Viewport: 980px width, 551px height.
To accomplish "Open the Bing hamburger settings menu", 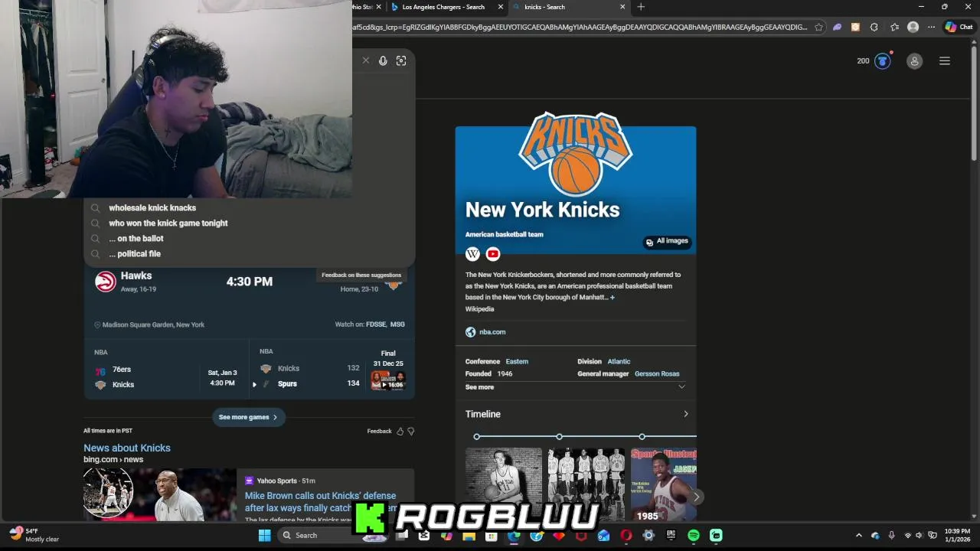I will 945,61.
